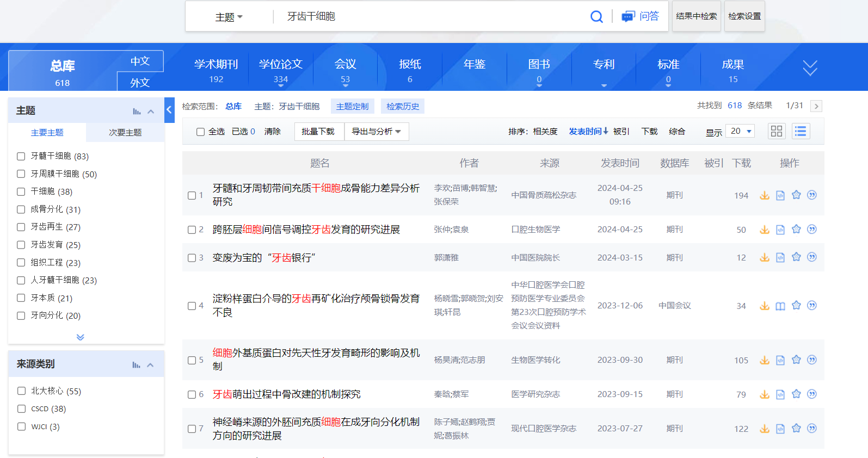Image resolution: width=868 pixels, height=458 pixels.
Task: Click the 批量下载 button
Action: (318, 132)
